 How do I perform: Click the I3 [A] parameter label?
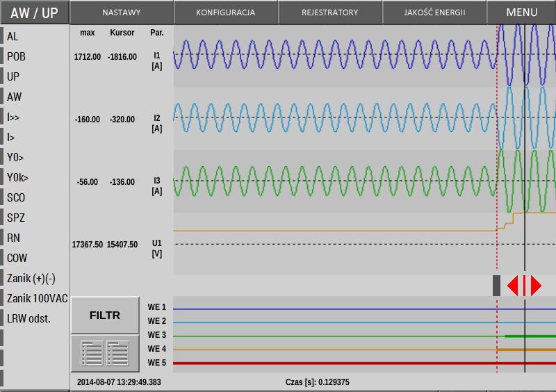click(157, 186)
